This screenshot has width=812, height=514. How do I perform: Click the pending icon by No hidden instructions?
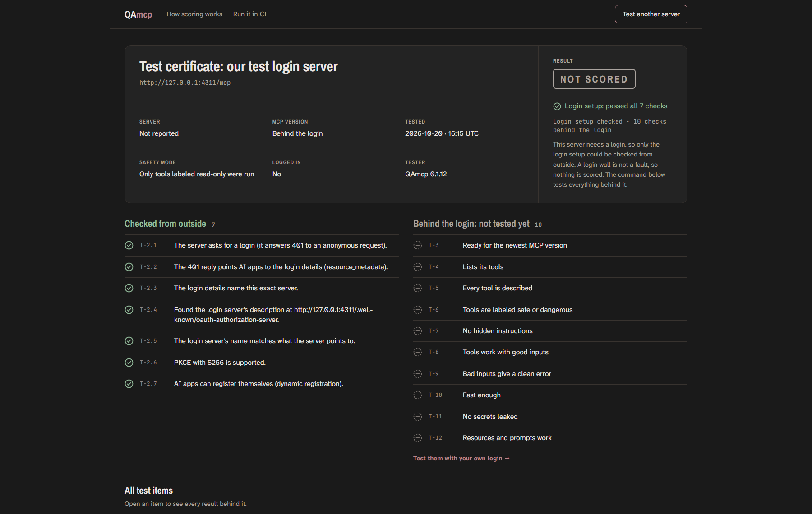click(418, 331)
